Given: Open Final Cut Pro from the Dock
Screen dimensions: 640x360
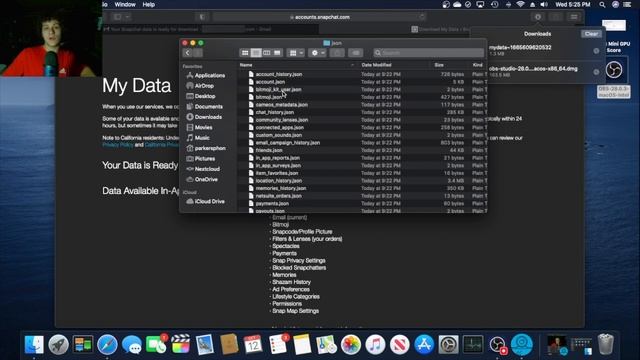Looking at the screenshot, I should pos(180,344).
